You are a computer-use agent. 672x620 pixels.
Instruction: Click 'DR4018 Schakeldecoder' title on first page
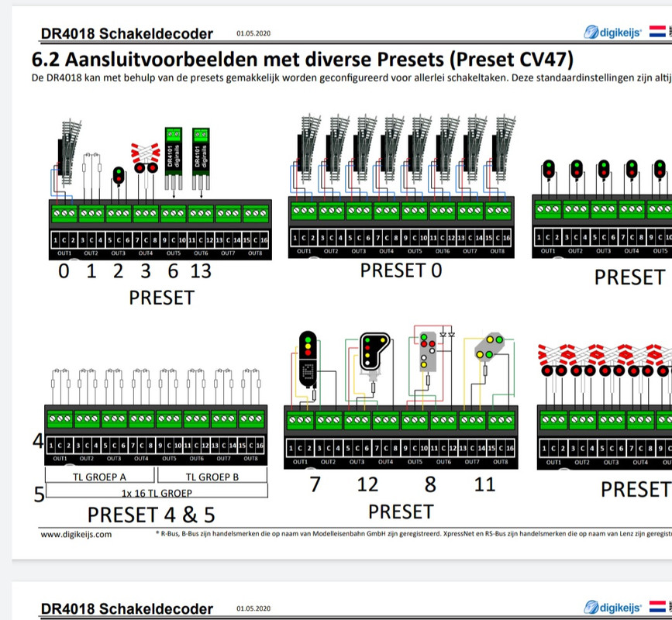[127, 33]
